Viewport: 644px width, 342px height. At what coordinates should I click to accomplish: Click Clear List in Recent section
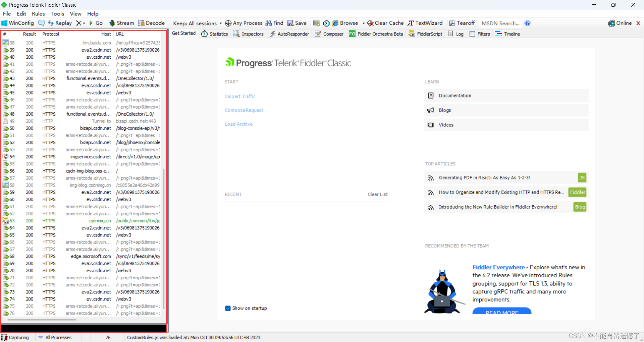coord(378,194)
